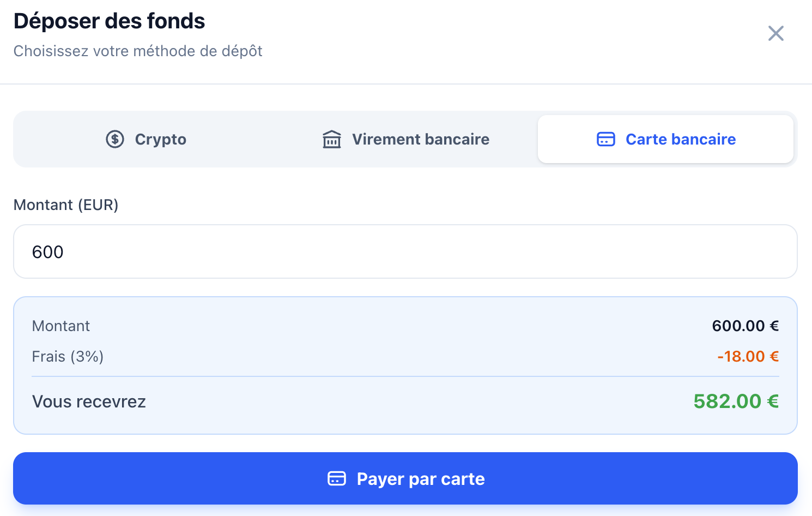Click the card icon inside the pay button
Image resolution: width=812 pixels, height=516 pixels.
[337, 478]
